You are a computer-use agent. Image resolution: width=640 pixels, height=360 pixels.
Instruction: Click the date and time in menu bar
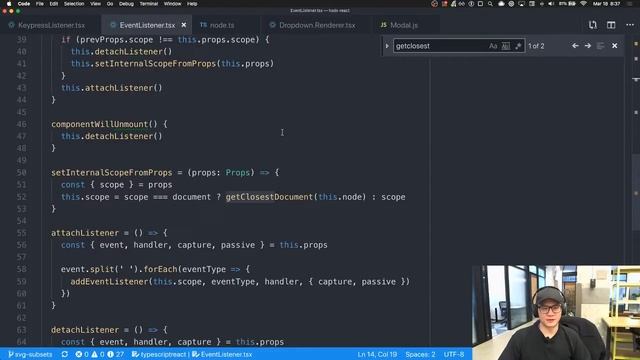607,4
